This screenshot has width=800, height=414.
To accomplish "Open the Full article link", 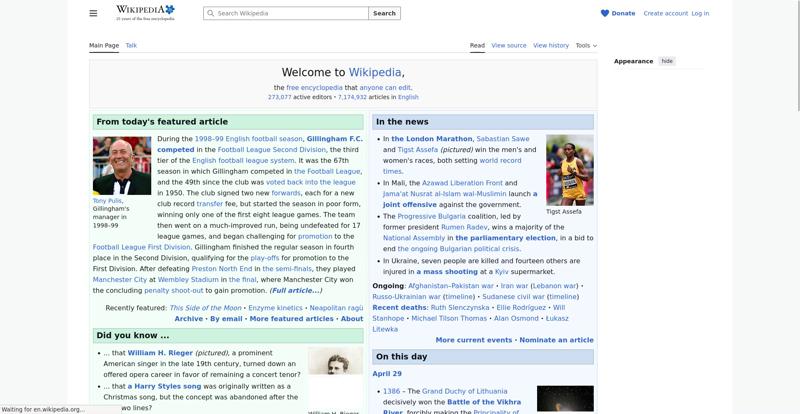I will 297,290.
